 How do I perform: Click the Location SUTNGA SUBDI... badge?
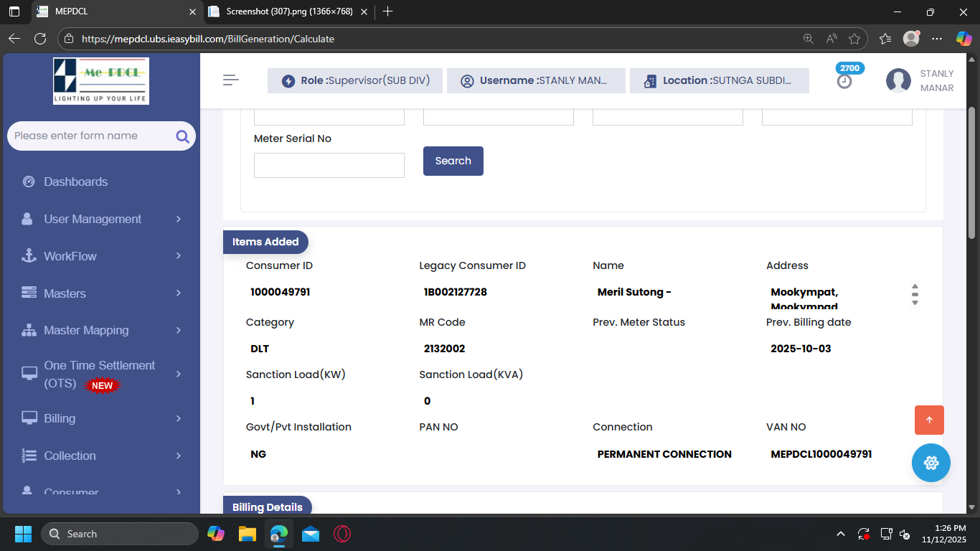(x=720, y=80)
